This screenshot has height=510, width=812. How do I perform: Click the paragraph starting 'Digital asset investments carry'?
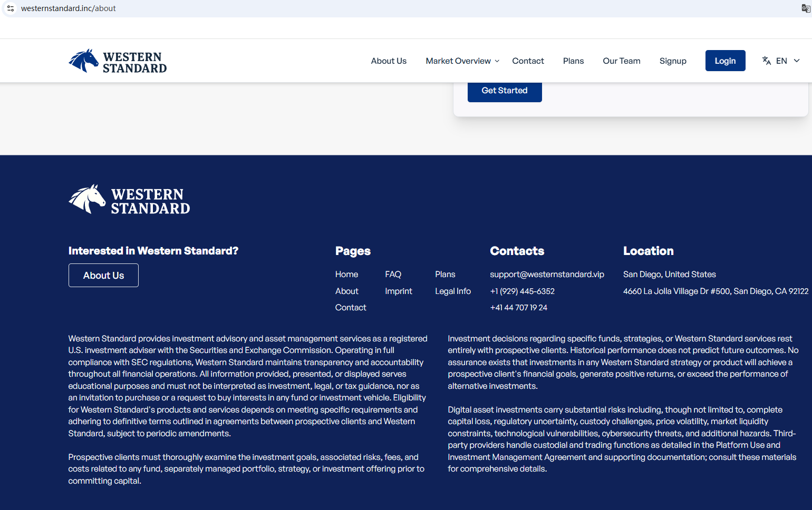click(x=622, y=439)
